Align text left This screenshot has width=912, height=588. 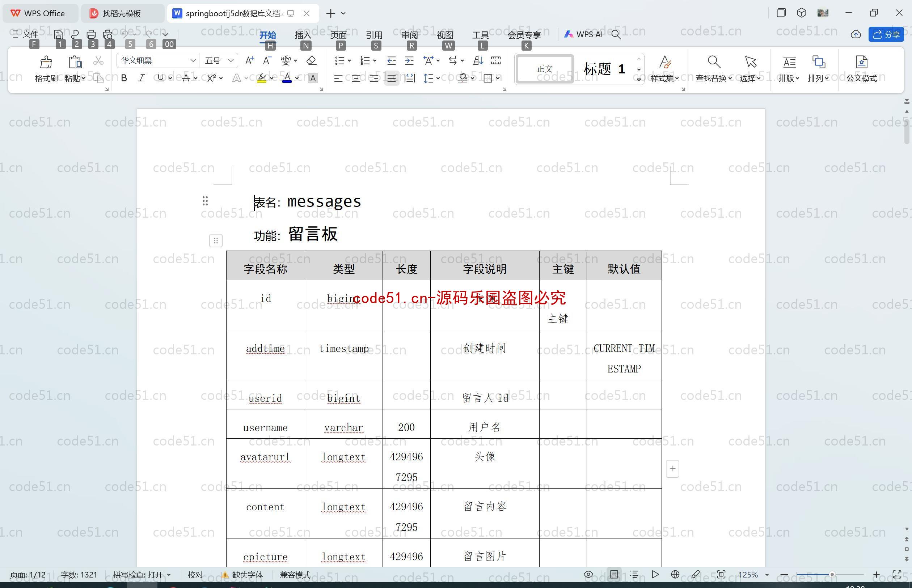[338, 79]
